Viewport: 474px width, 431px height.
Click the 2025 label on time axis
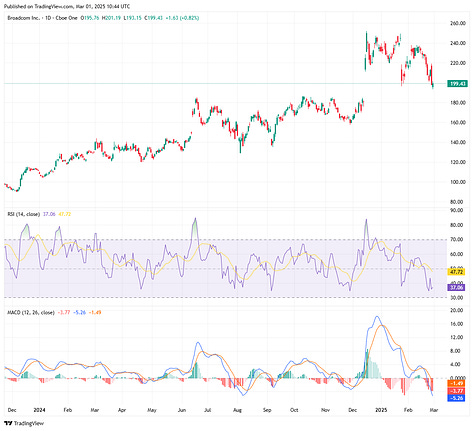[x=381, y=410]
